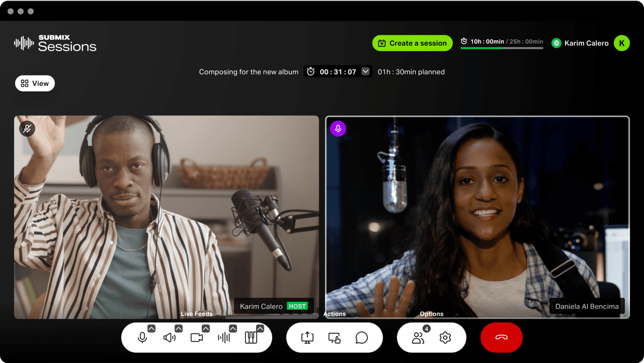This screenshot has width=644, height=363.
Task: Click the camera icon in toolbar
Action: 196,338
